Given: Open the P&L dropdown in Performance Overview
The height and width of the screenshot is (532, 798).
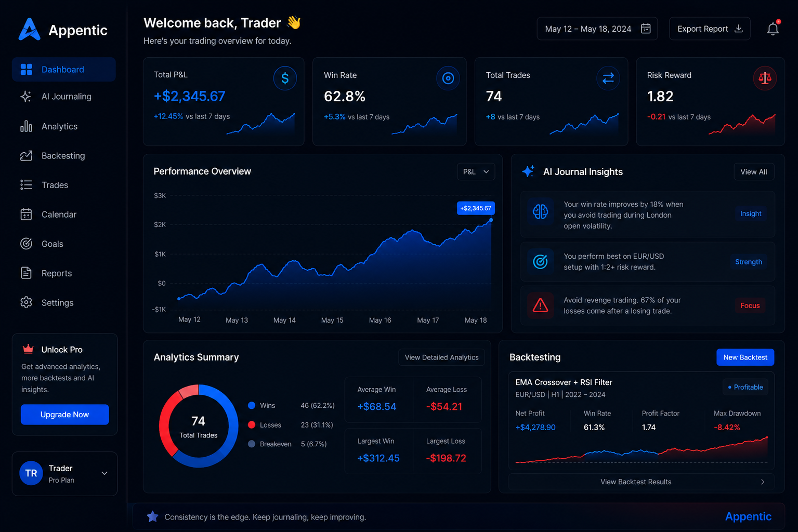Looking at the screenshot, I should pos(476,172).
